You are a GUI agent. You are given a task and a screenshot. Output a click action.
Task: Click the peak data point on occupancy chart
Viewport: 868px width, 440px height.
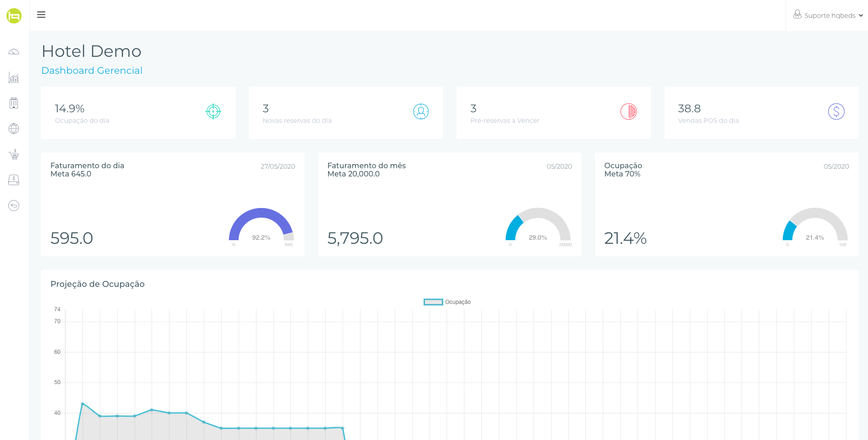82,404
